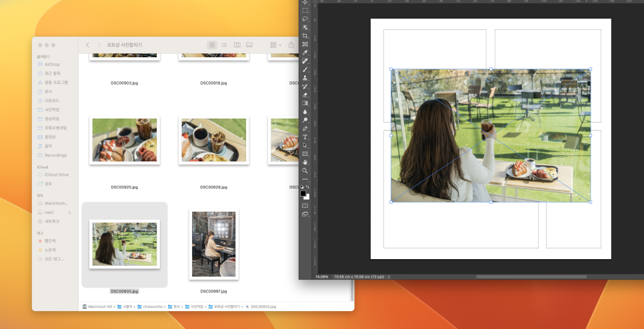Select the Eyedropper tool

[x=305, y=53]
